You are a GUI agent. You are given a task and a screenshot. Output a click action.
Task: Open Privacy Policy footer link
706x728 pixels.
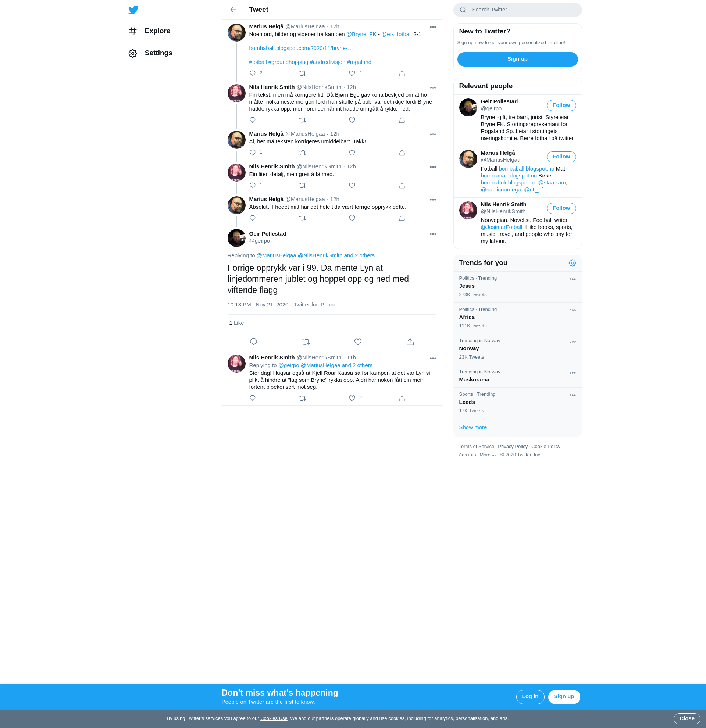pyautogui.click(x=513, y=447)
